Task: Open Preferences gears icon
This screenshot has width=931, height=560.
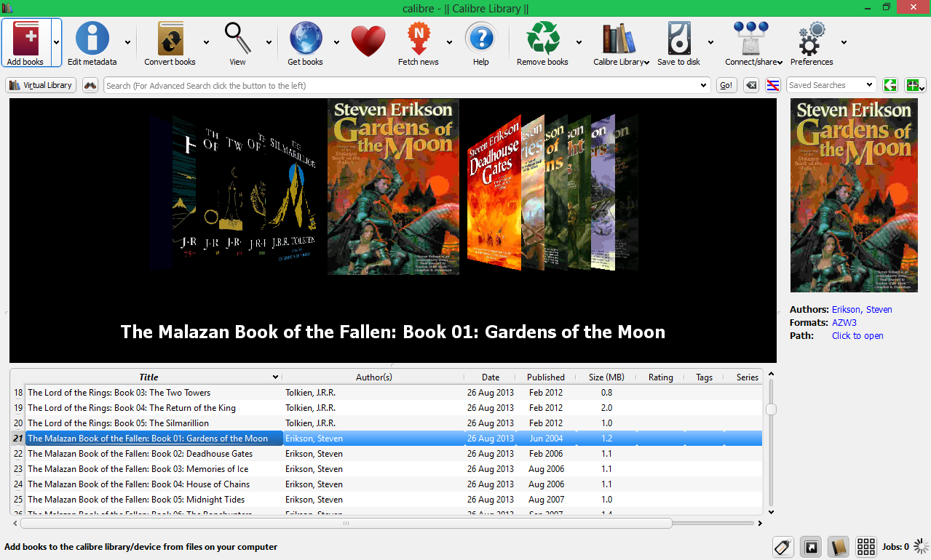Action: click(x=812, y=39)
